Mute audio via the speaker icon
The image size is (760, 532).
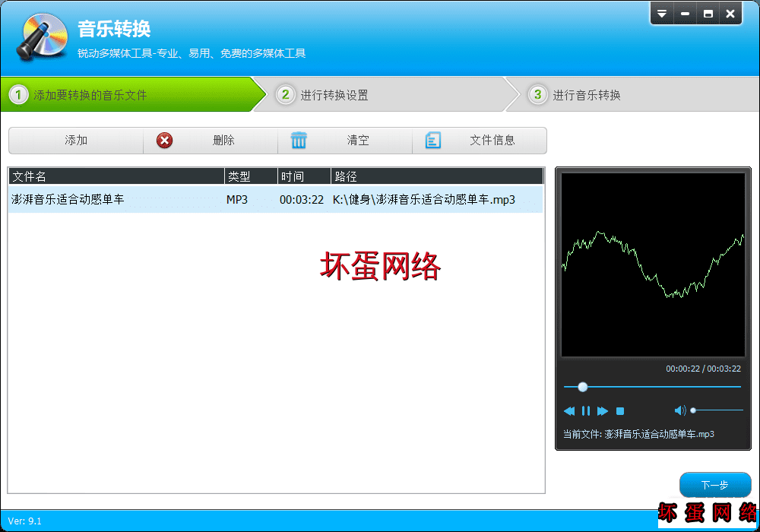point(680,411)
